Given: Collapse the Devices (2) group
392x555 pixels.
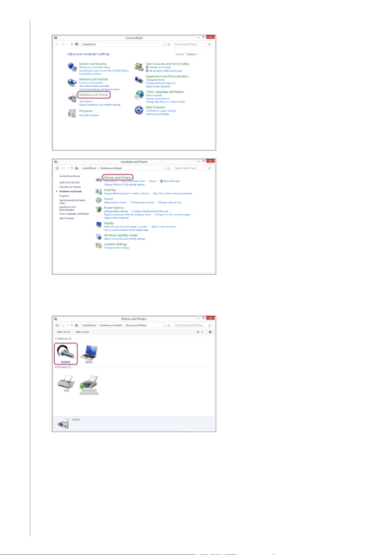Looking at the screenshot, I should click(56, 339).
